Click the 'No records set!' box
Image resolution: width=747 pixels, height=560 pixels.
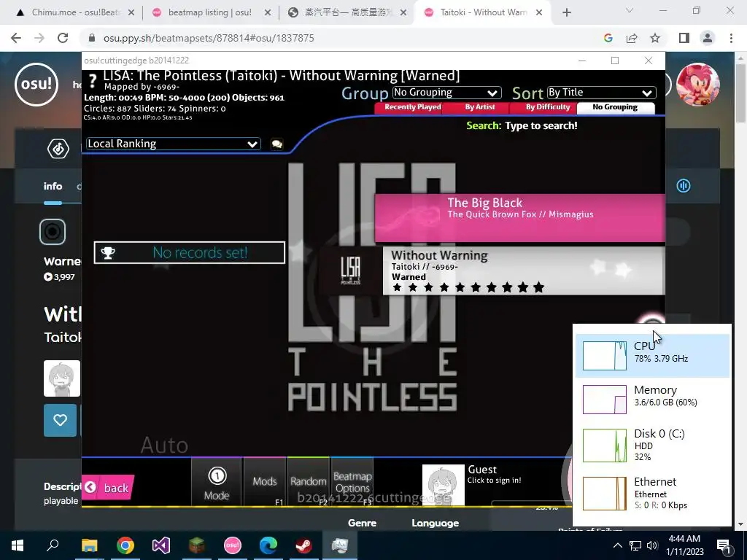click(x=190, y=252)
